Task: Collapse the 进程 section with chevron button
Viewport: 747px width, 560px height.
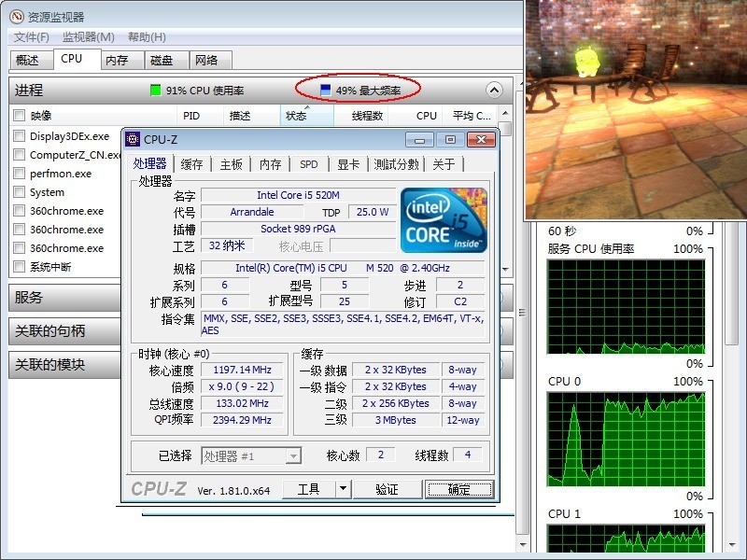Action: pos(494,90)
